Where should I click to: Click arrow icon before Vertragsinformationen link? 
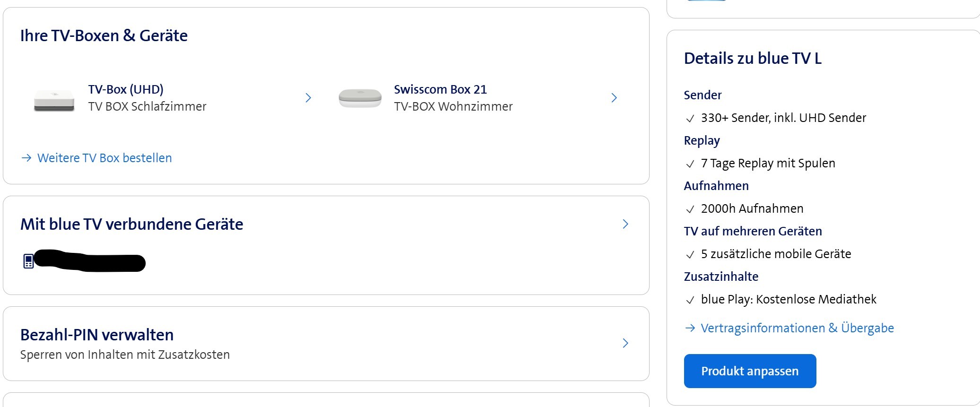coord(690,328)
